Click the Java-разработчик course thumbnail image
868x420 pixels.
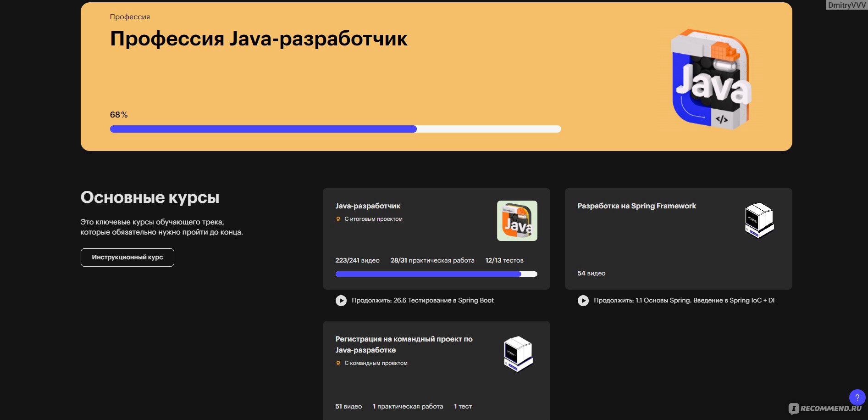pos(517,221)
